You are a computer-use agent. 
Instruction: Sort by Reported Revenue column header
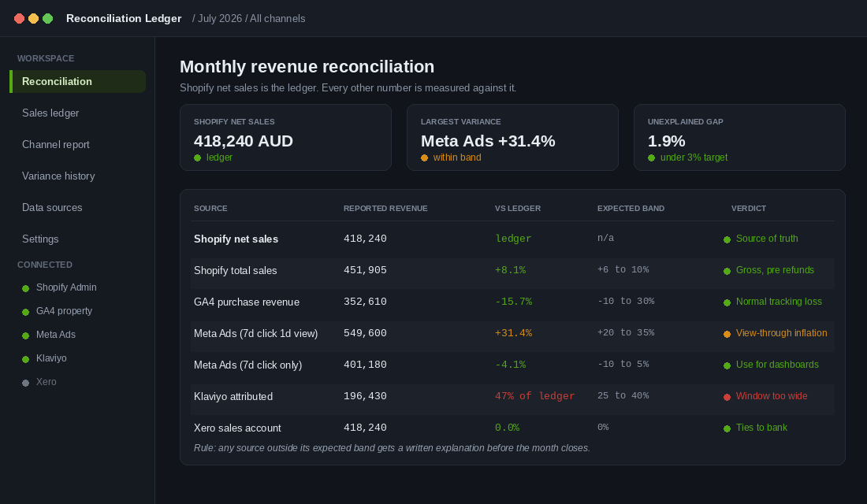point(385,209)
